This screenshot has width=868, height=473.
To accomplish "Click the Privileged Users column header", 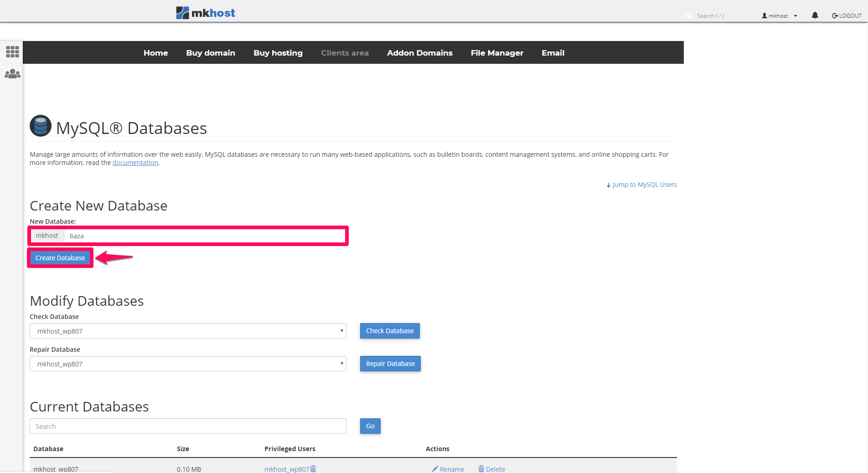I will pos(290,449).
